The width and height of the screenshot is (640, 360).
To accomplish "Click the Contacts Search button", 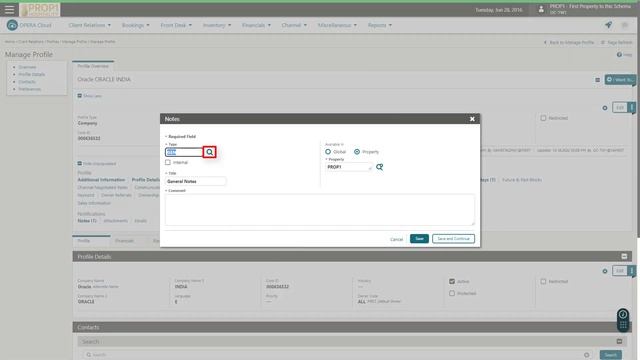I will pos(611,355).
